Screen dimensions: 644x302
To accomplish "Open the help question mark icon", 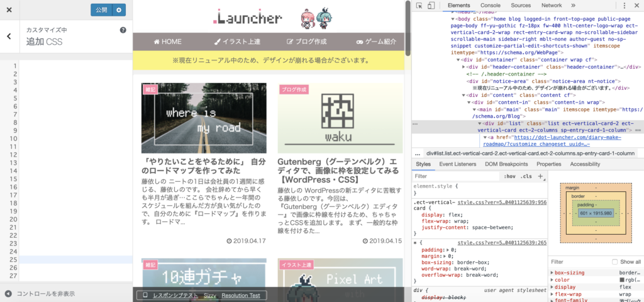I will [123, 30].
